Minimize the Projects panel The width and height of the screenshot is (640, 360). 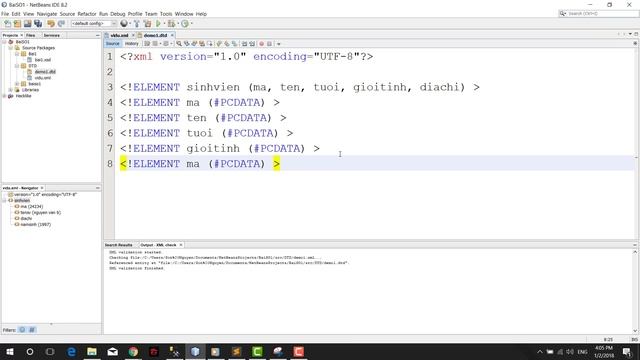tap(97, 36)
